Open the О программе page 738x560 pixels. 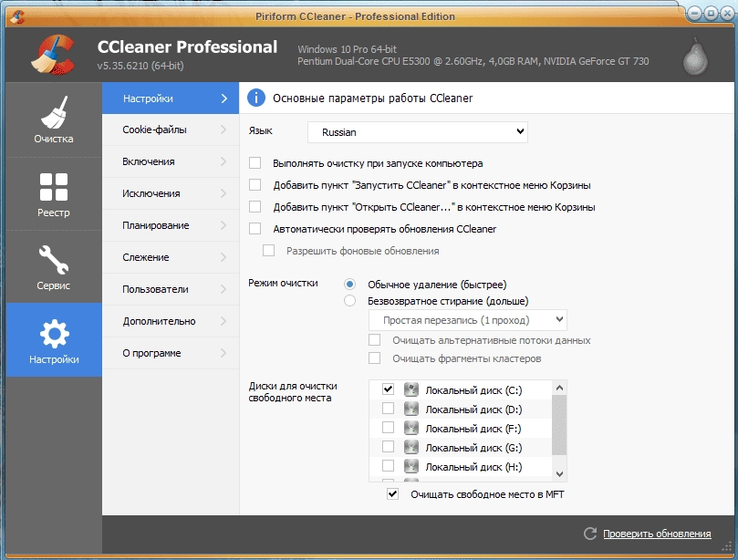171,353
